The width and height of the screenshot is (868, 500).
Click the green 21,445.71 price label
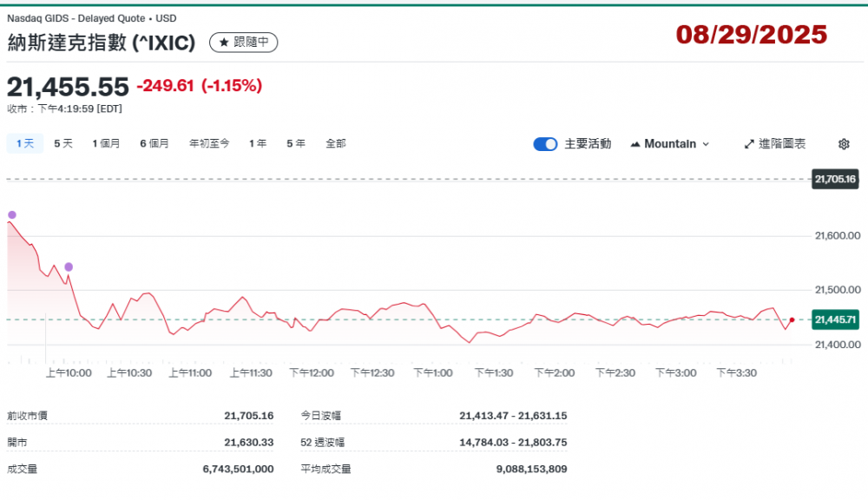835,320
